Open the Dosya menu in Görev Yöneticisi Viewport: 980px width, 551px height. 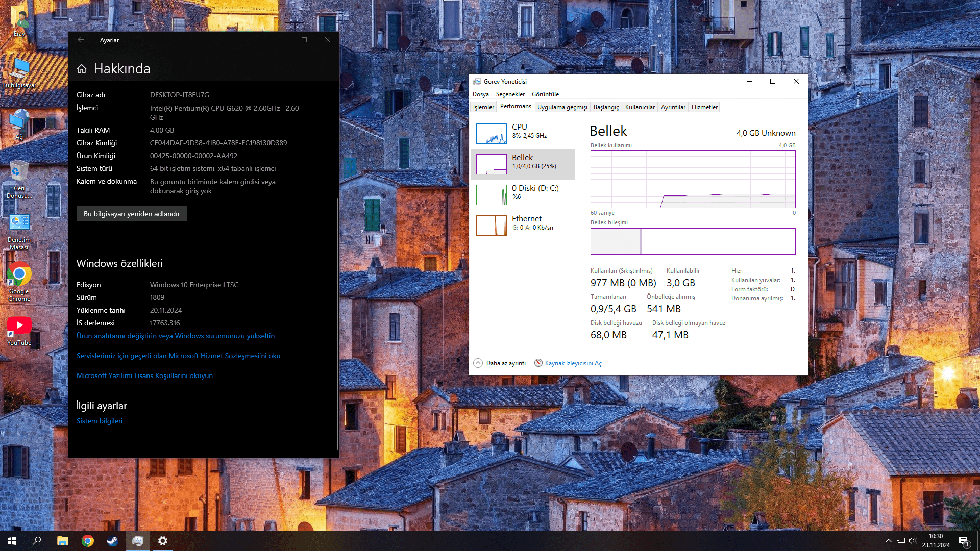click(480, 94)
